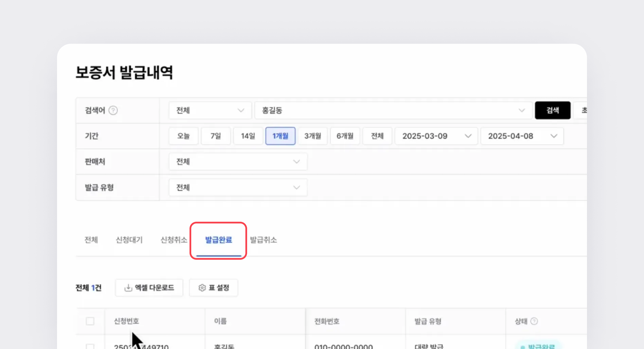Open the end date 2025-04-08 picker
This screenshot has height=349, width=644.
tap(522, 136)
